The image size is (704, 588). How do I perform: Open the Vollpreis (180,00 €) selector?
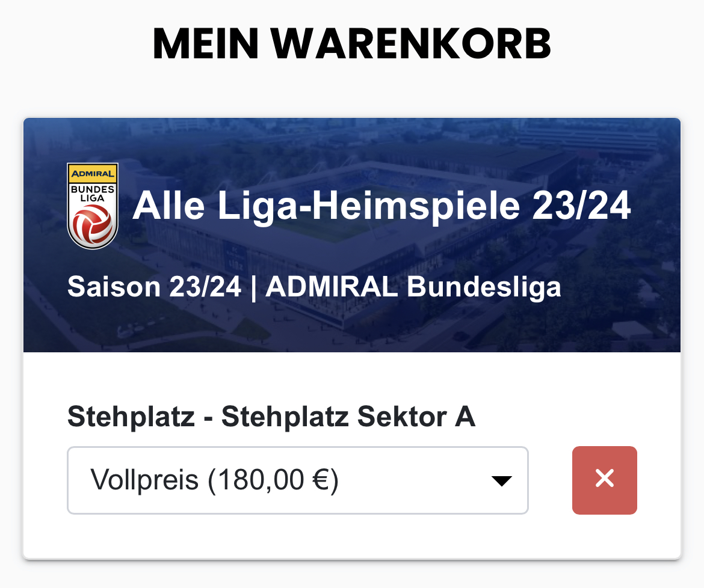pyautogui.click(x=298, y=480)
